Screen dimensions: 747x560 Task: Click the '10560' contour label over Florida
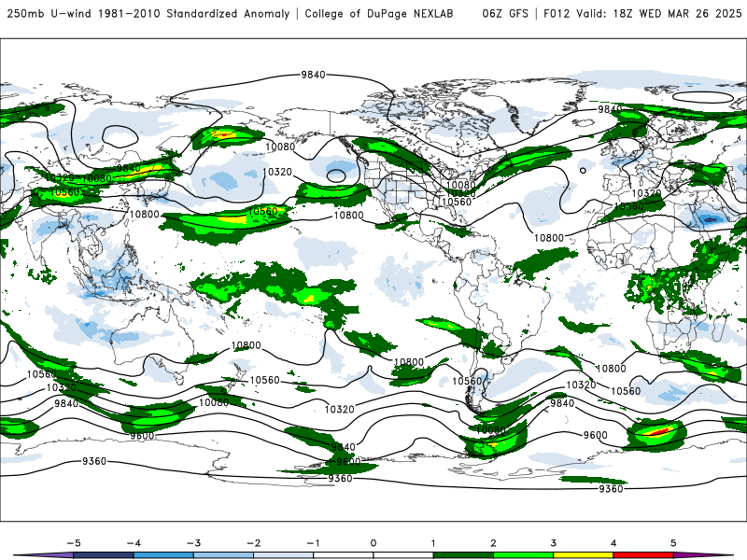pyautogui.click(x=457, y=202)
